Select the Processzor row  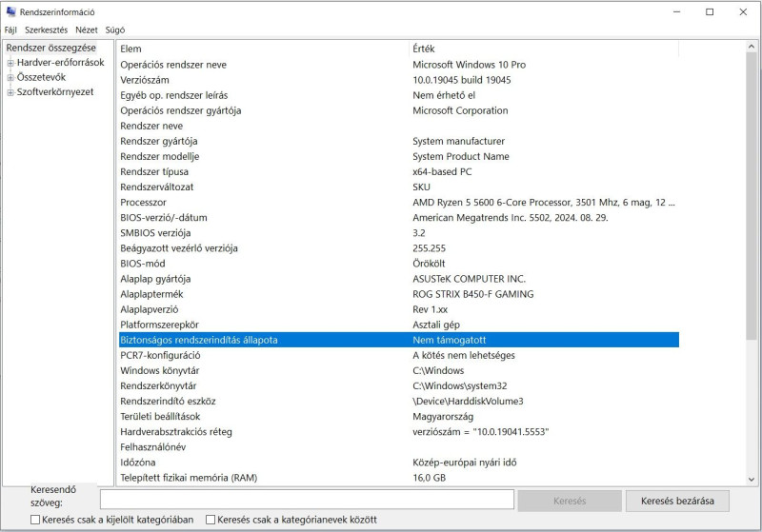click(x=398, y=203)
